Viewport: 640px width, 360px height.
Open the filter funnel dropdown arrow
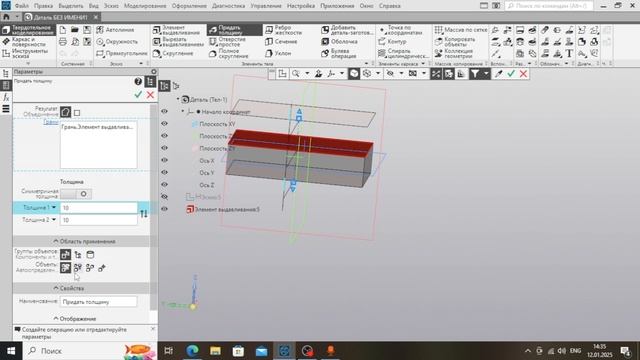(x=485, y=73)
